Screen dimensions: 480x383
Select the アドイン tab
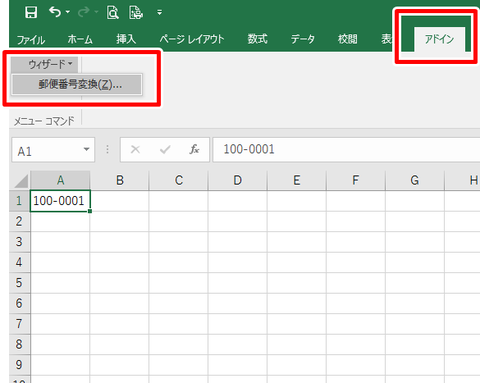pos(439,39)
